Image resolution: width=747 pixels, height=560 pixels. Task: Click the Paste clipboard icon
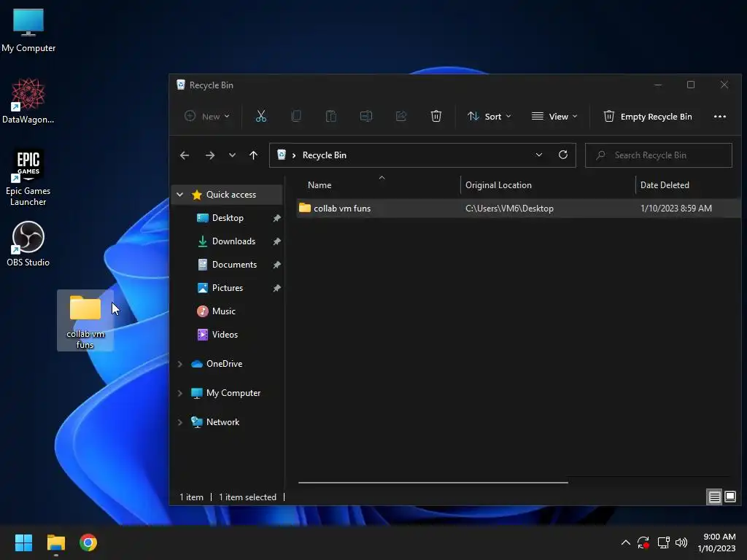point(330,116)
